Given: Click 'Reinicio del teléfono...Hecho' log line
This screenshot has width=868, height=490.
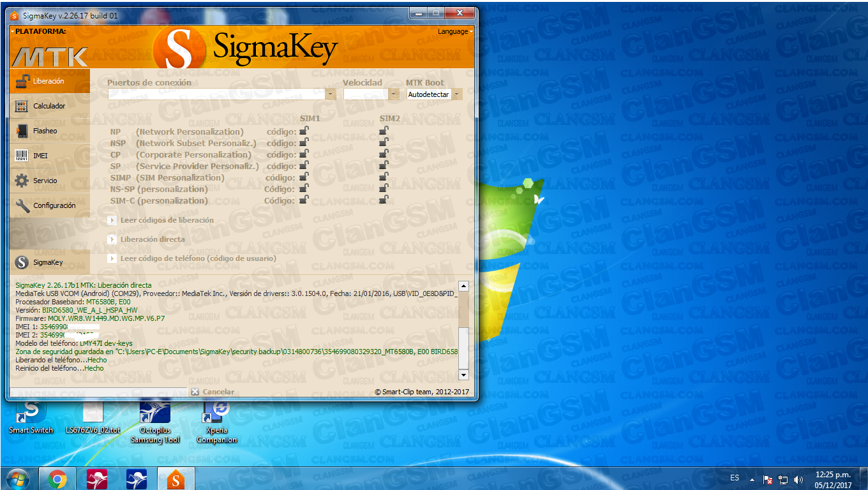Looking at the screenshot, I should 59,368.
